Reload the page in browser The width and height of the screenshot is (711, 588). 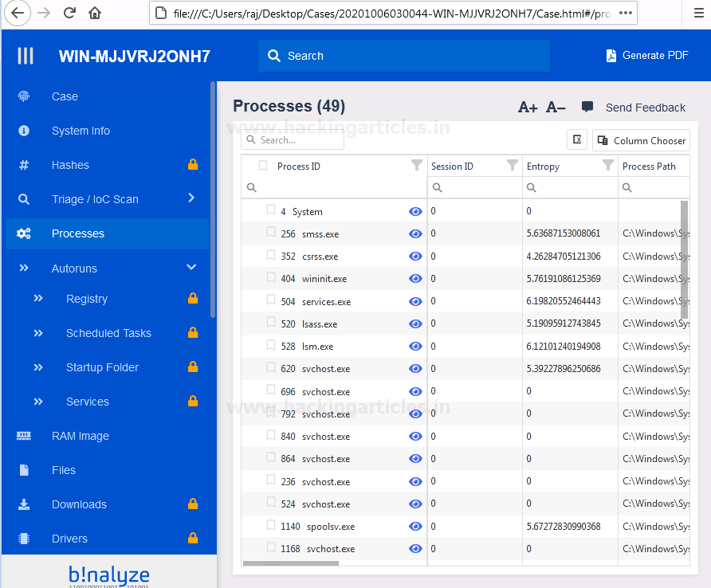69,13
